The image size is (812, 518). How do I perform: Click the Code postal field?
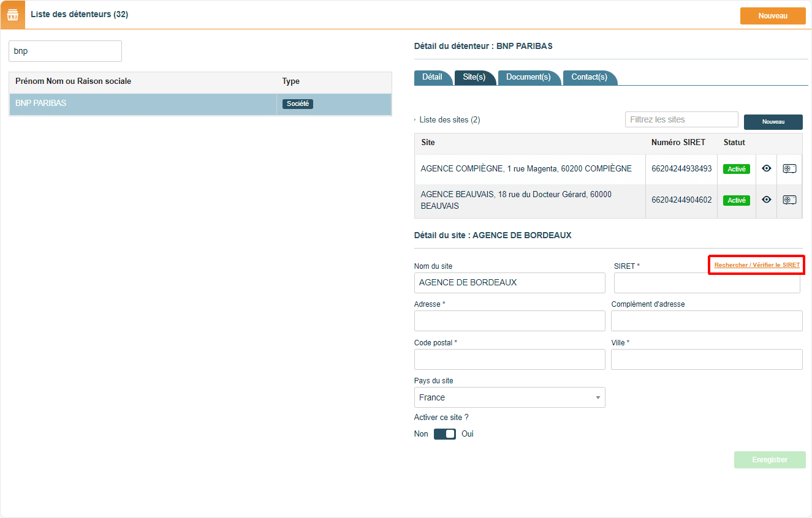[x=510, y=359]
